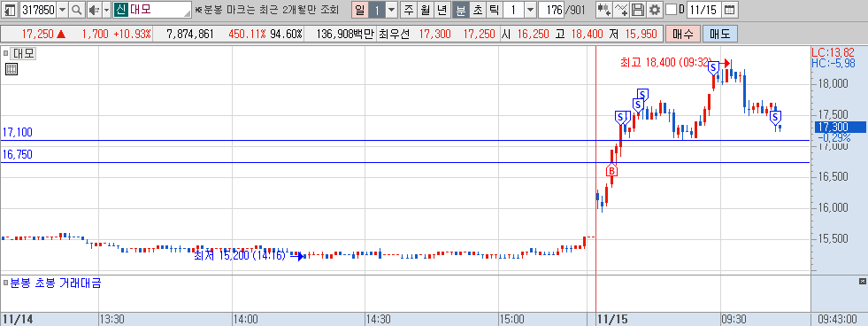Click the data table grid icon under 대모

(x=12, y=69)
